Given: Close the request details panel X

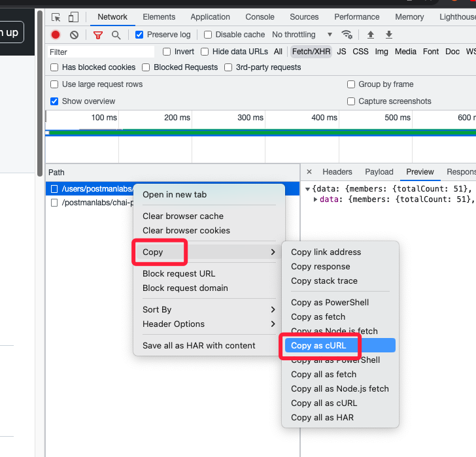Looking at the screenshot, I should (309, 172).
